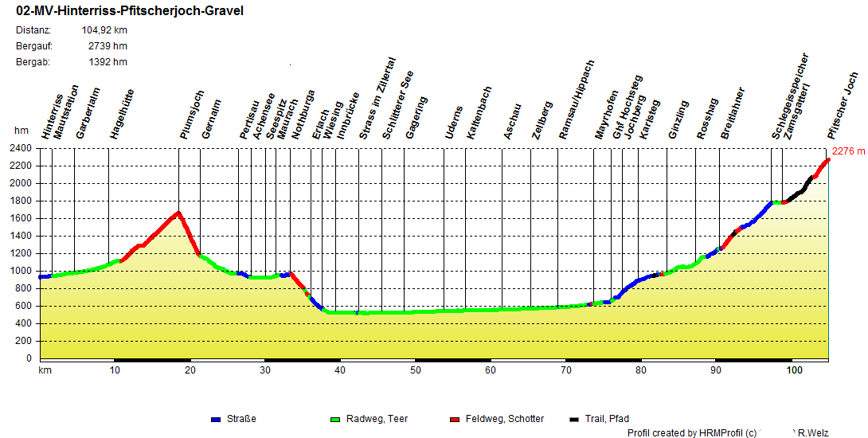This screenshot has height=438, width=868.
Task: Click the 50 km tick on distance axis
Action: (x=415, y=371)
